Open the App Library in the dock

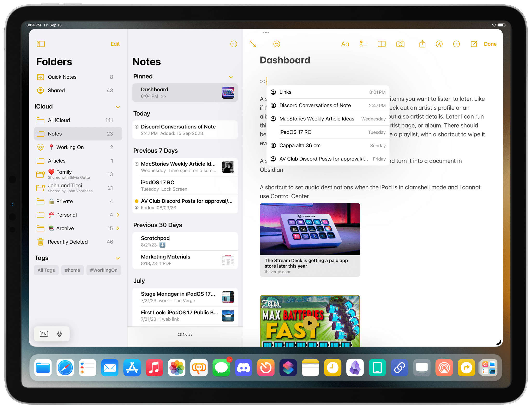point(488,367)
